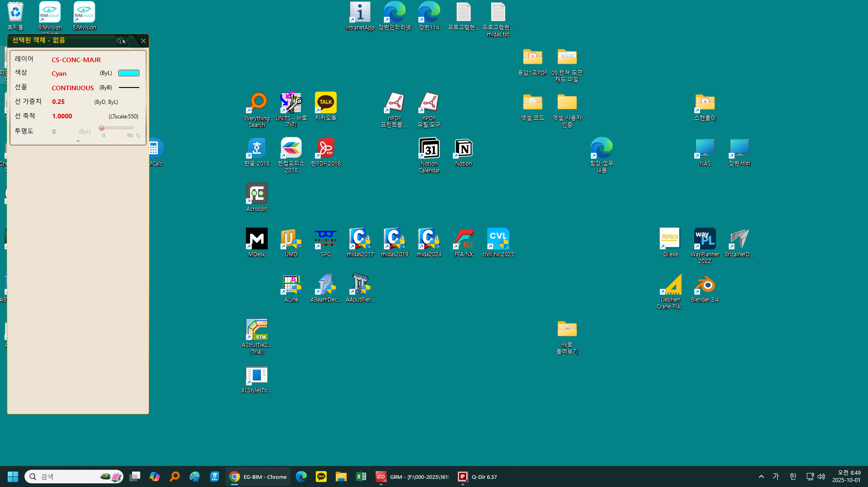Select the civil nx 2025 icon
868x487 pixels.
(x=498, y=243)
